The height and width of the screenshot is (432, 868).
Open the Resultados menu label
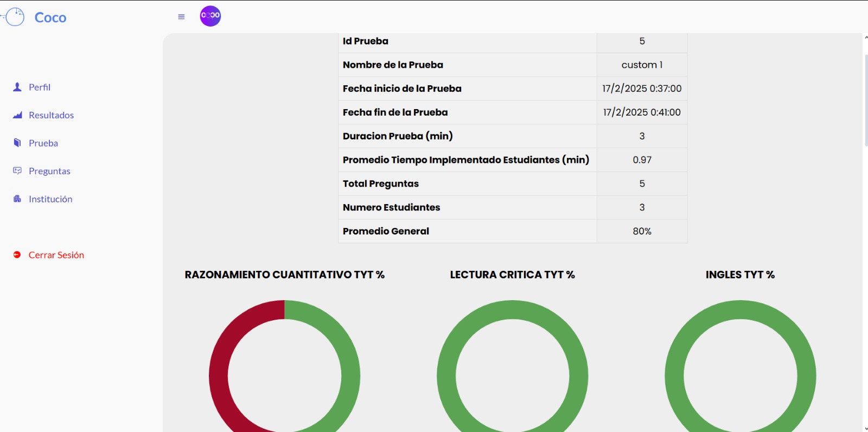(51, 115)
